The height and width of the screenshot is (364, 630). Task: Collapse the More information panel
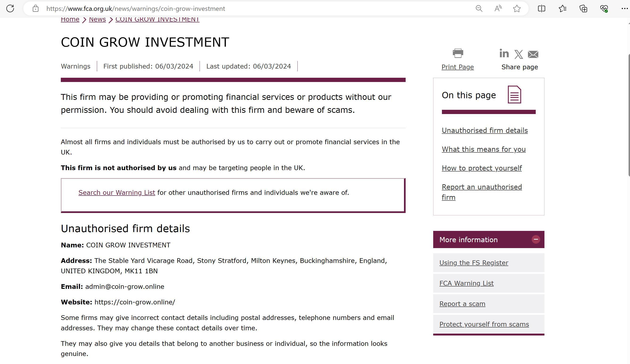point(536,239)
